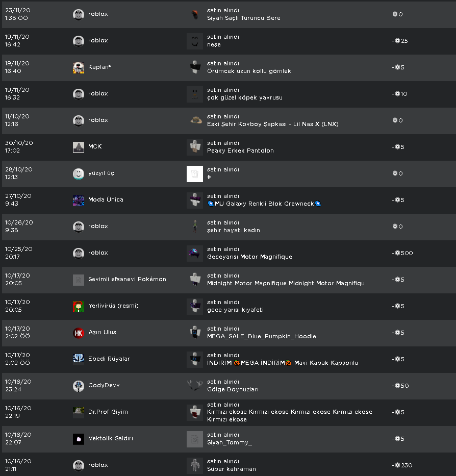Click the MCK group avatar icon
The height and width of the screenshot is (476, 456).
(x=79, y=147)
